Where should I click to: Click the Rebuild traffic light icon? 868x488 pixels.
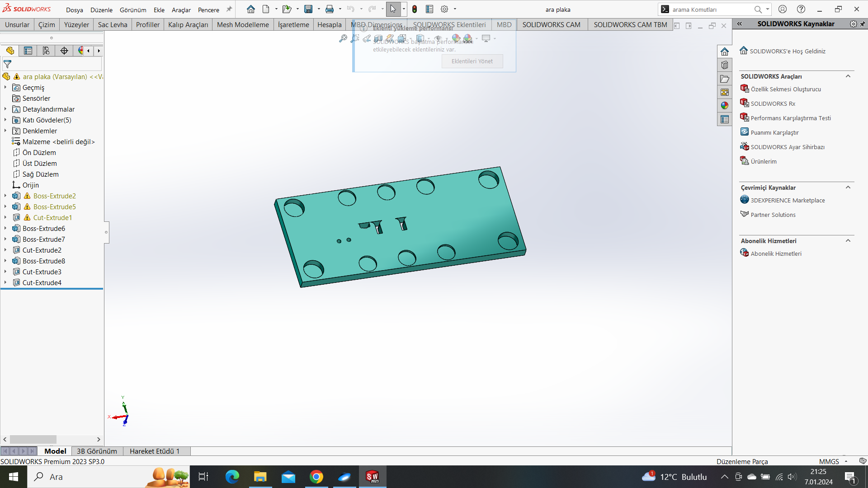415,9
